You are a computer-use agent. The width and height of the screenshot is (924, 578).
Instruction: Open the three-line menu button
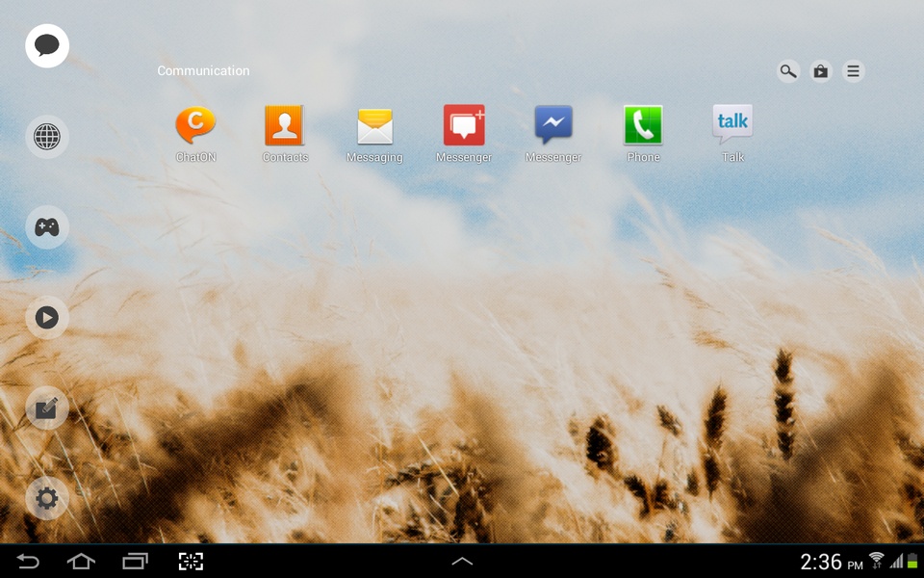[x=854, y=71]
